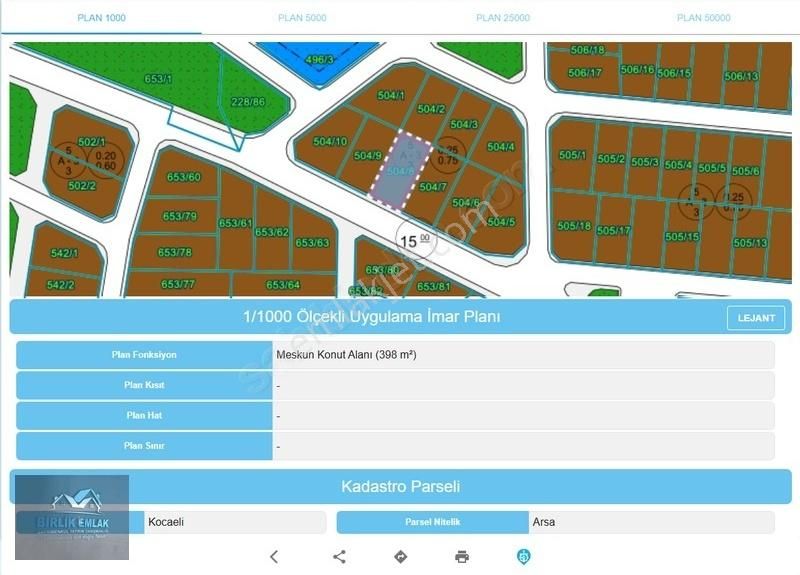Click the Plan Sınır row label

[144, 446]
